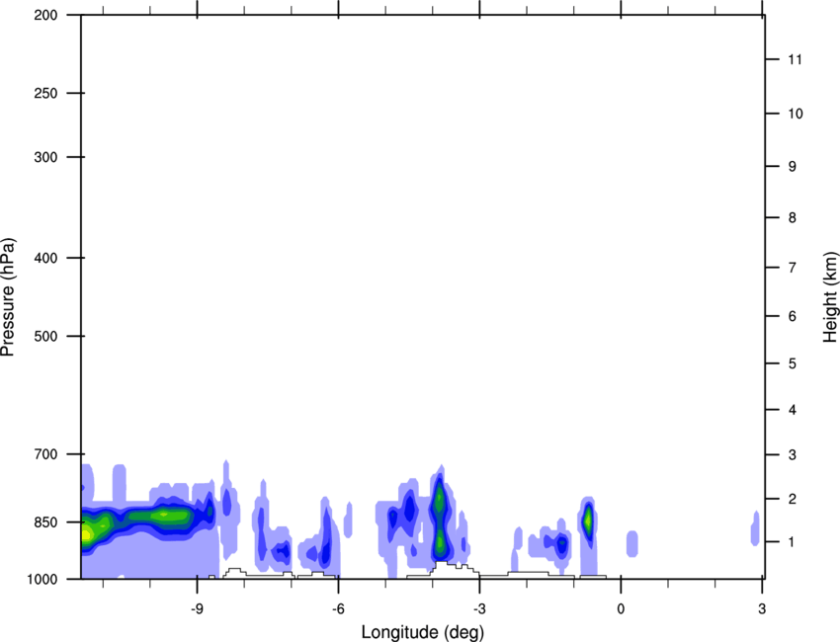Pick the 10 km height label
The image size is (840, 642).
(795, 114)
